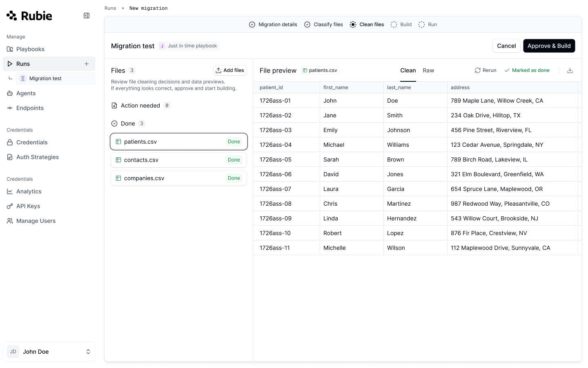Select the Endpoints icon
The image size is (588, 368).
point(10,108)
